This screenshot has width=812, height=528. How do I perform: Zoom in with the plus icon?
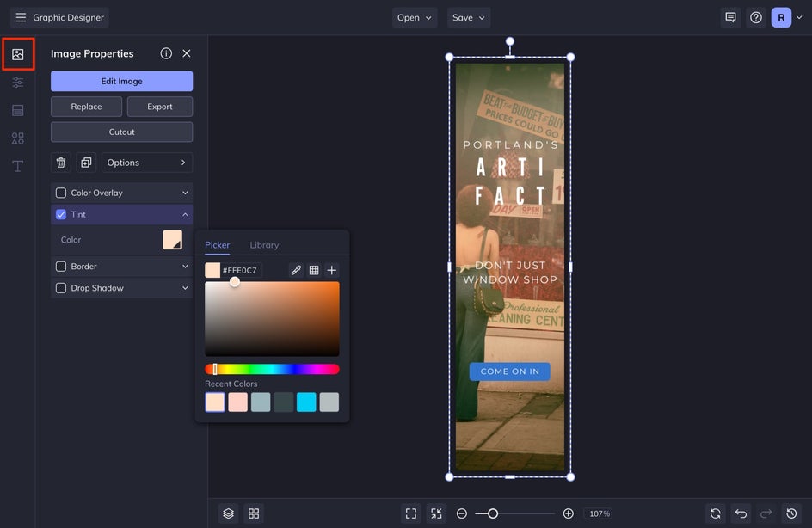[568, 513]
